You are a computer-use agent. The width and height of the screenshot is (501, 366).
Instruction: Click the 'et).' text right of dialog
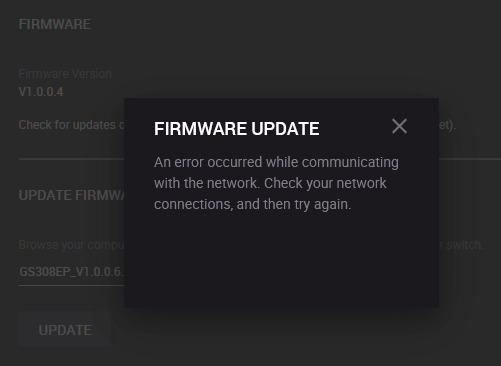point(447,125)
